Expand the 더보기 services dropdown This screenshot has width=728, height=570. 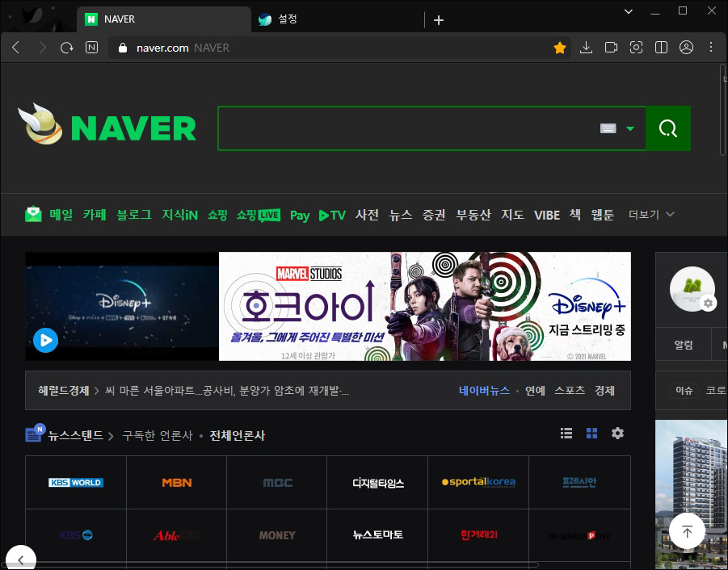click(651, 214)
